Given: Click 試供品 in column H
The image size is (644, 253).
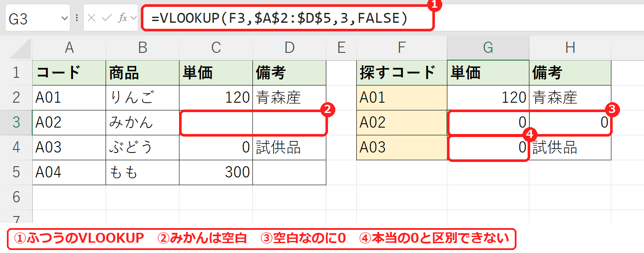Looking at the screenshot, I should (570, 147).
